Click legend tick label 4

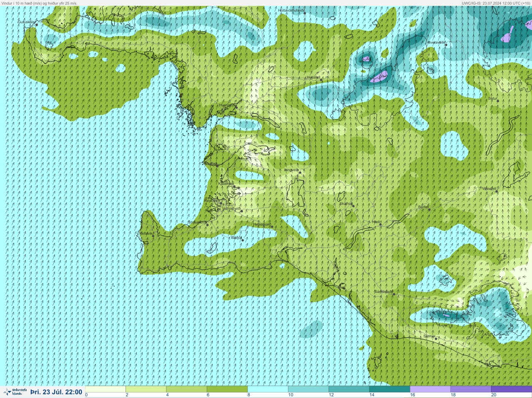click(x=167, y=395)
